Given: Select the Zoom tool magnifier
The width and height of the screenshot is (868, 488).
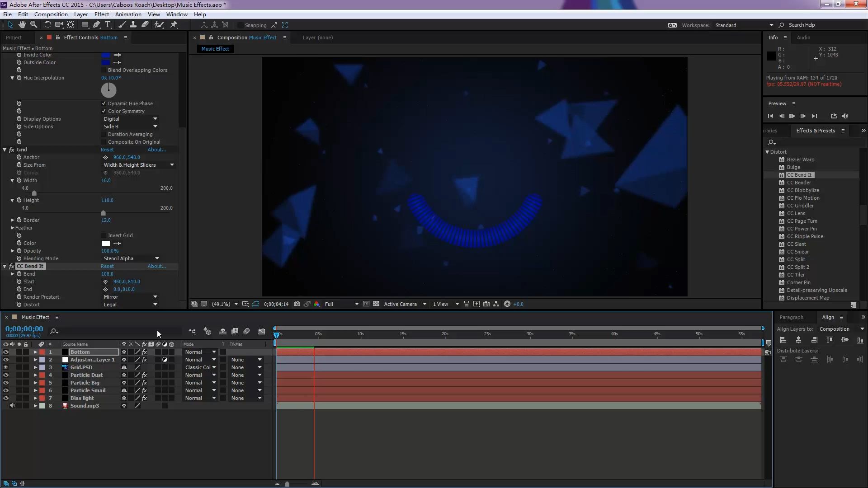Looking at the screenshot, I should [33, 25].
